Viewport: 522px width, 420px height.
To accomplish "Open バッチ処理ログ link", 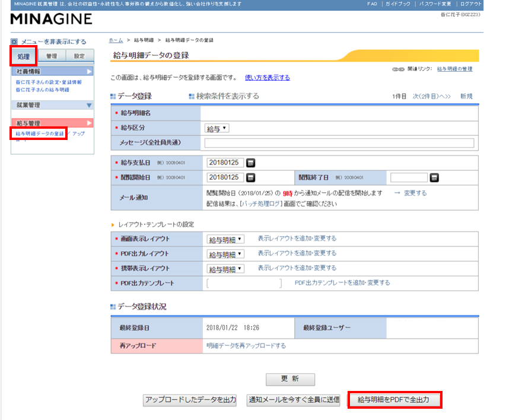I will click(x=260, y=203).
